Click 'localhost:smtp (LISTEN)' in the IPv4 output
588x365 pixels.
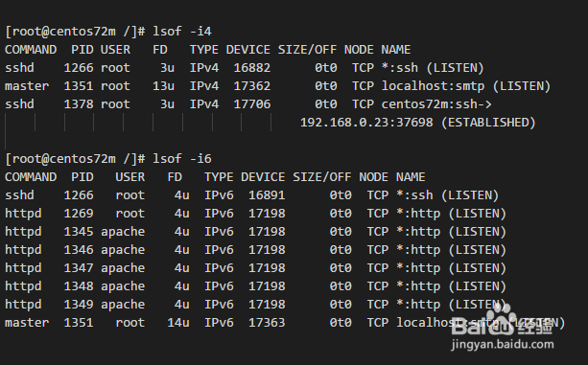(466, 86)
